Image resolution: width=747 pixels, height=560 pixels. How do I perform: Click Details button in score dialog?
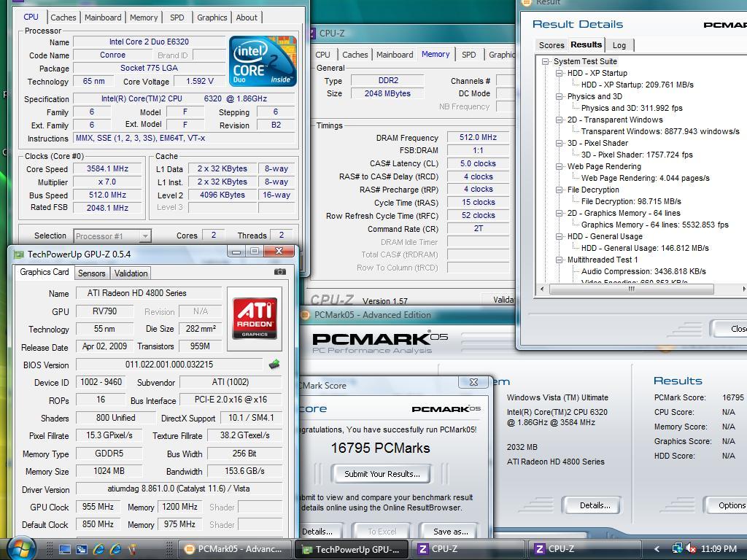point(320,532)
